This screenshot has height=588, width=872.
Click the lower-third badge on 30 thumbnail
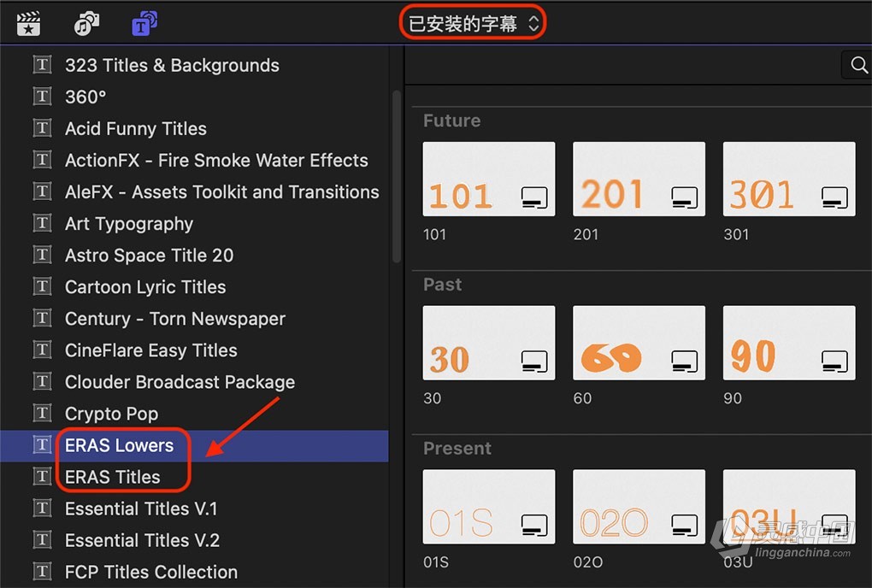pyautogui.click(x=534, y=362)
